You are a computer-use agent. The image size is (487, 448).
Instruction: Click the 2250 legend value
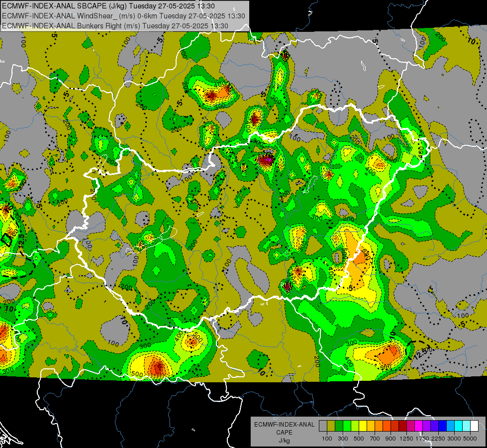[438, 439]
